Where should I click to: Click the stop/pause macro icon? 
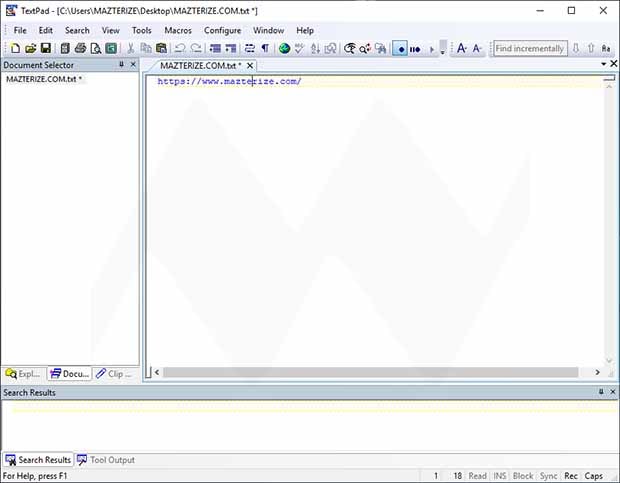(x=415, y=49)
